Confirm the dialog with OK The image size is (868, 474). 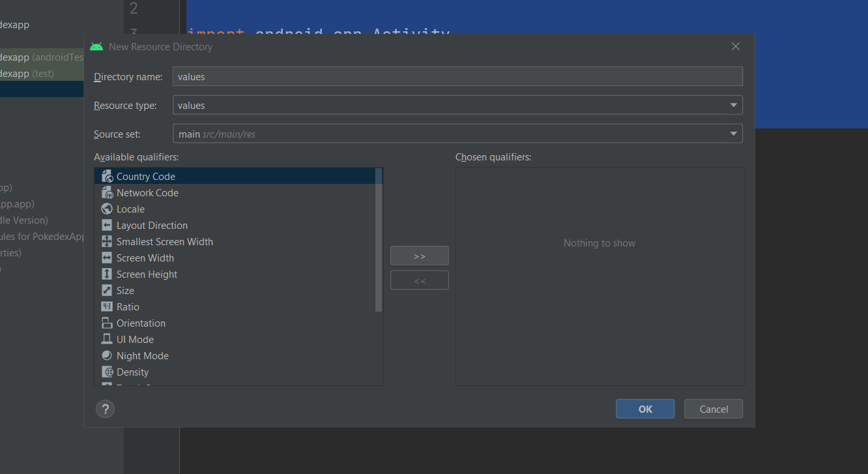coord(644,409)
